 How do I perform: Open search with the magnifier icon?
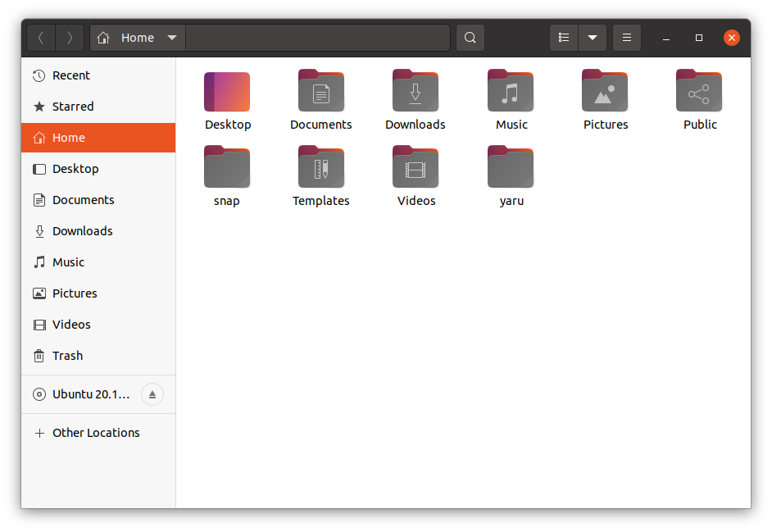pyautogui.click(x=470, y=38)
